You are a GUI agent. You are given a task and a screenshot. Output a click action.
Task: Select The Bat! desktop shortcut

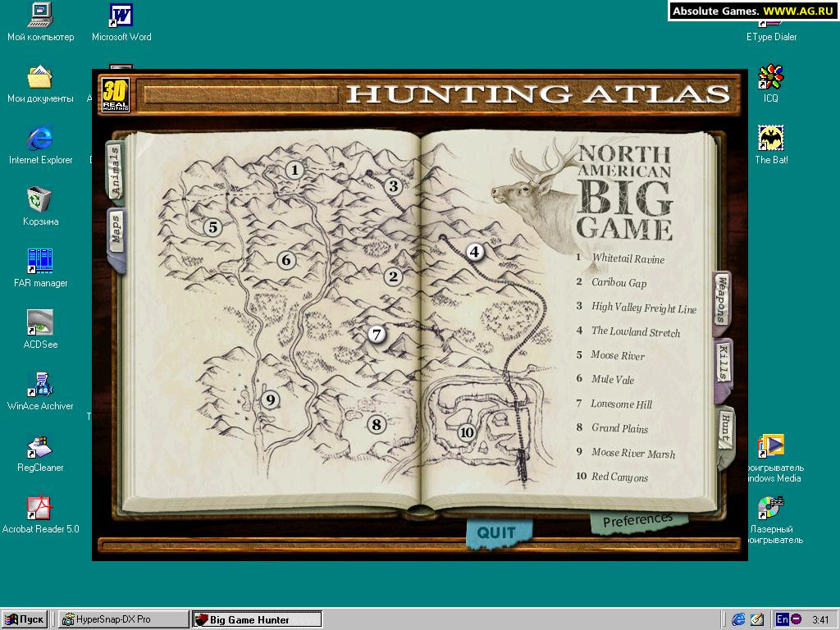click(x=771, y=145)
